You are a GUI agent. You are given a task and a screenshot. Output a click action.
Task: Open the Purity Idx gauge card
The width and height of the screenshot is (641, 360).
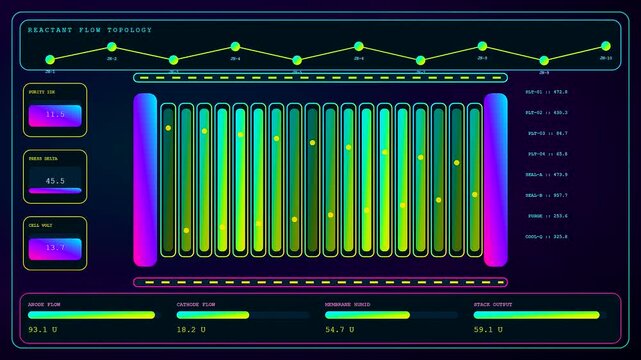tap(55, 110)
